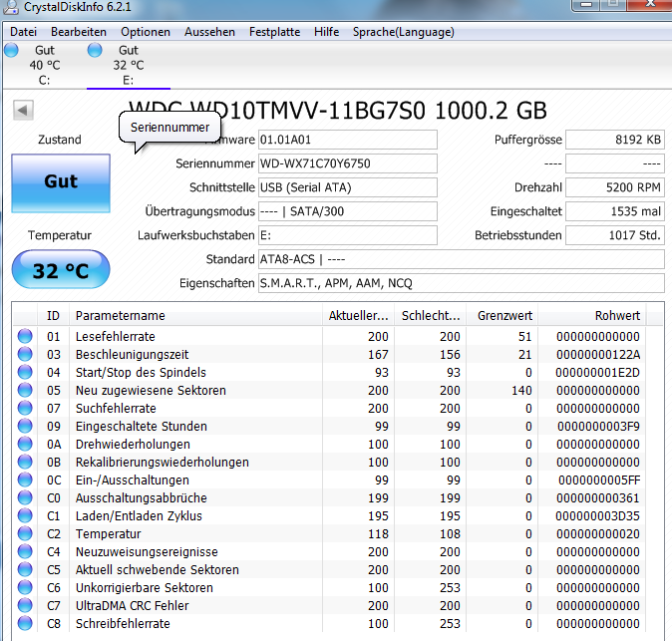This screenshot has height=641, width=672.
Task: Click the status dot for Start/Stop des Spindels
Action: (x=25, y=372)
